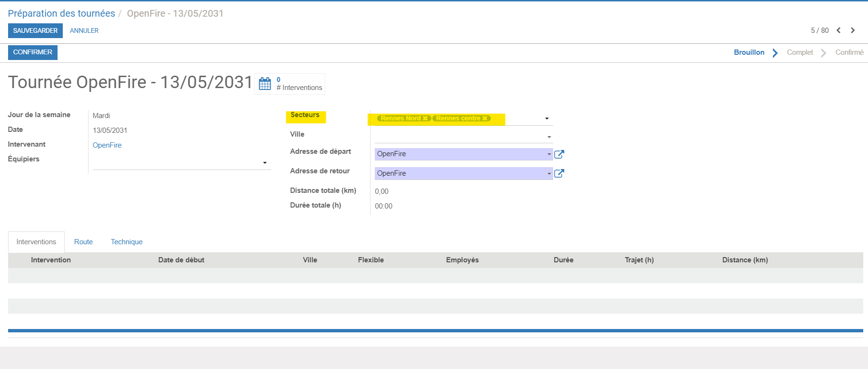The image size is (868, 369).
Task: Switch to the Route tab
Action: point(83,242)
